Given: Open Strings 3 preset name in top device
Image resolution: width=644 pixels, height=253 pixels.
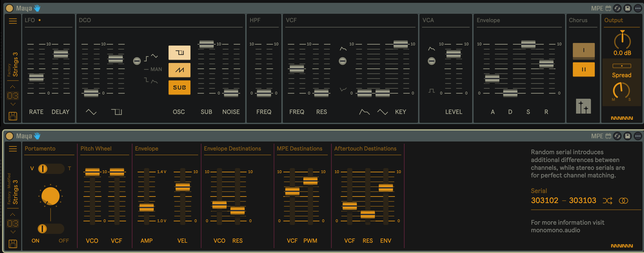Looking at the screenshot, I should 15,64.
